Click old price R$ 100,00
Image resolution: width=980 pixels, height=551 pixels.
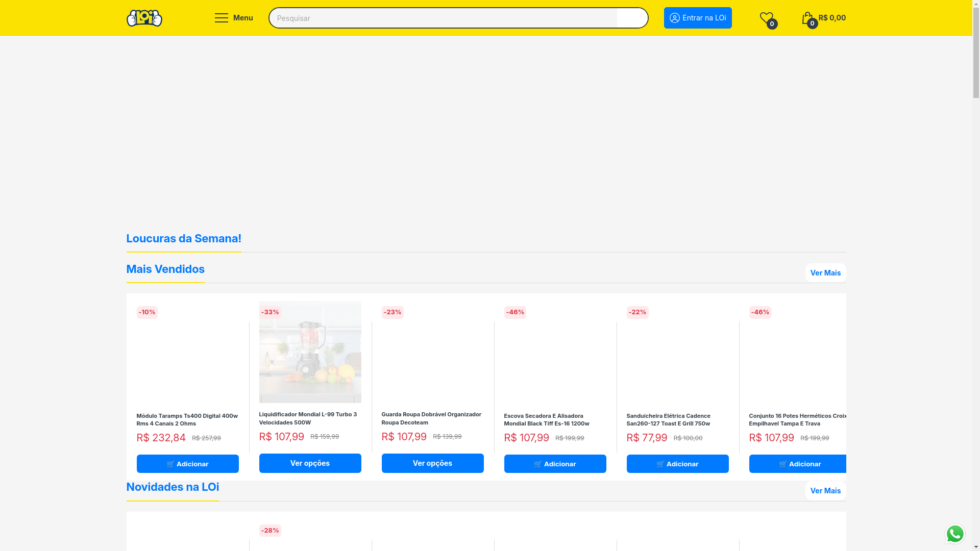(x=688, y=438)
